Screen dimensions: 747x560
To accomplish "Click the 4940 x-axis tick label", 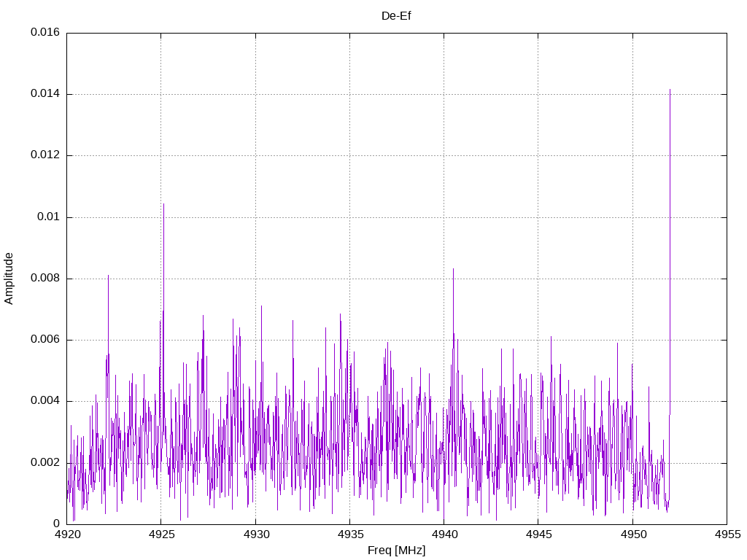I will click(444, 534).
